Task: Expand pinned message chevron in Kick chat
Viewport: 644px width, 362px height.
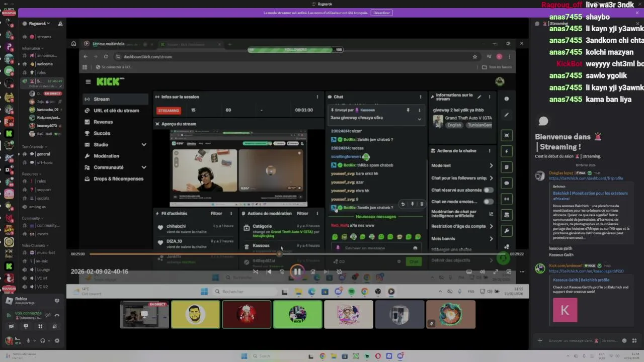Action: coord(419,119)
